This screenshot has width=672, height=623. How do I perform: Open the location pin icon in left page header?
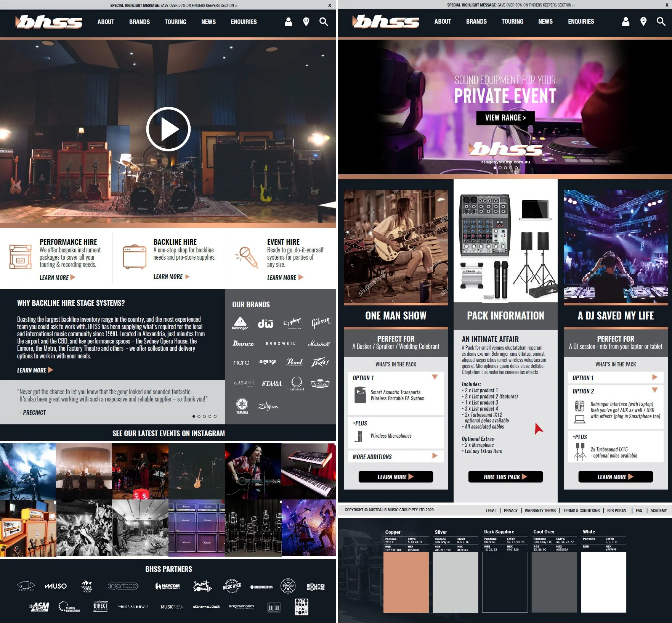pos(306,22)
